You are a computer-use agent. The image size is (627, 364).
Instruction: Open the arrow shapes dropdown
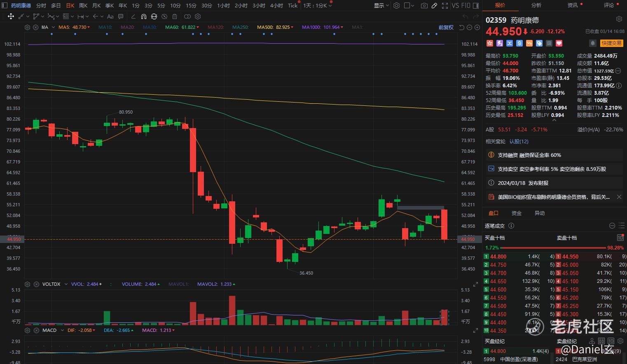[102, 16]
